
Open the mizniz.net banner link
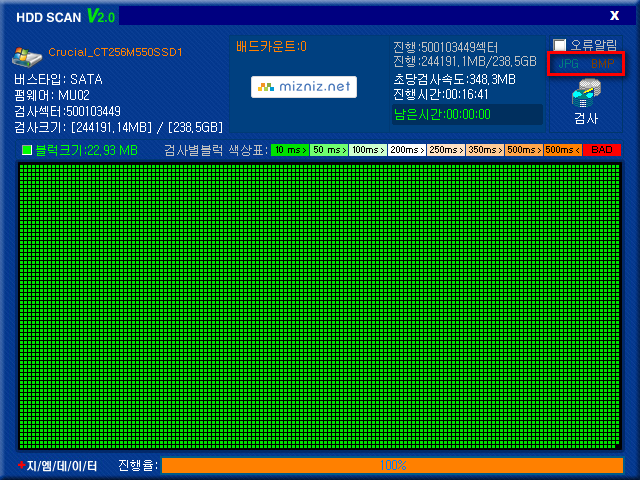[x=304, y=87]
